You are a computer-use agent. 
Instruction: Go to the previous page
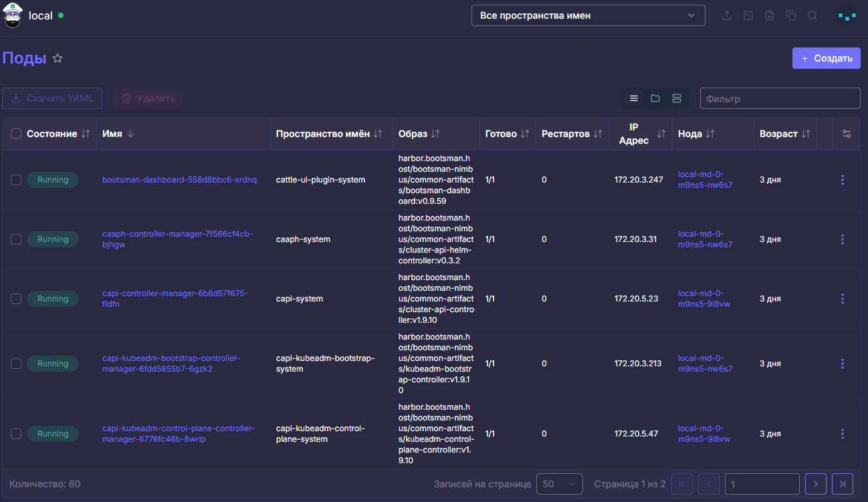(x=709, y=484)
